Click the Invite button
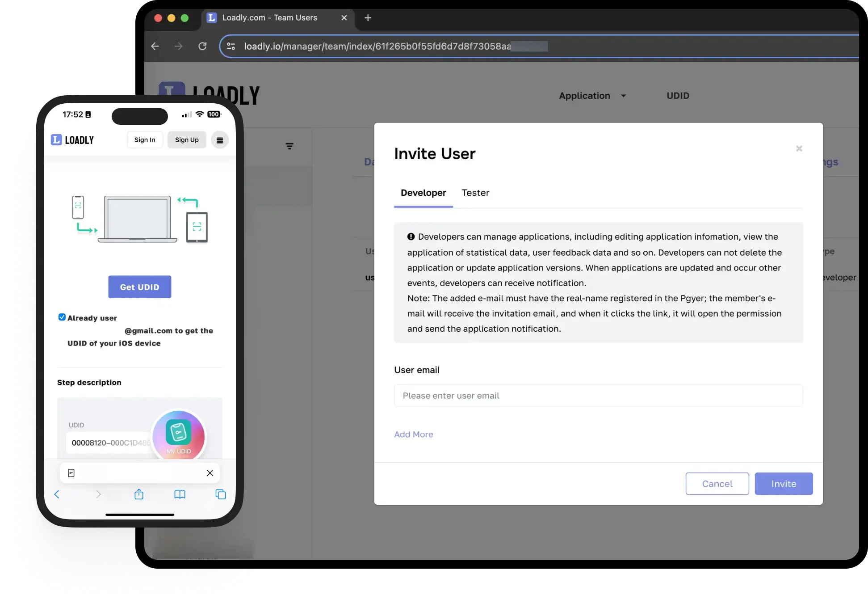This screenshot has width=868, height=608. 784,484
